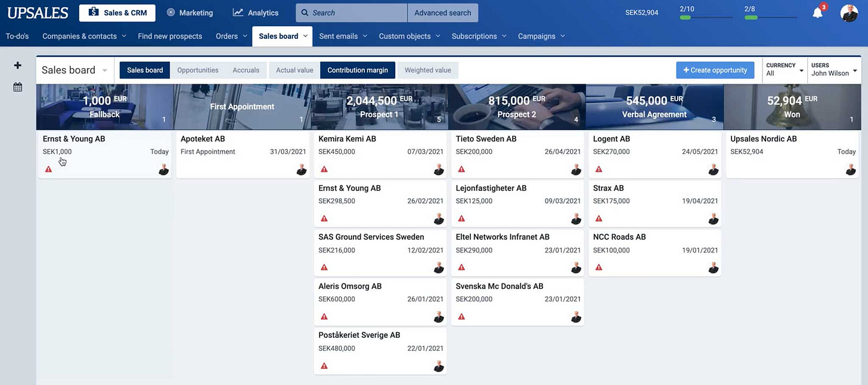Switch to Sales board view toggle

(x=145, y=70)
